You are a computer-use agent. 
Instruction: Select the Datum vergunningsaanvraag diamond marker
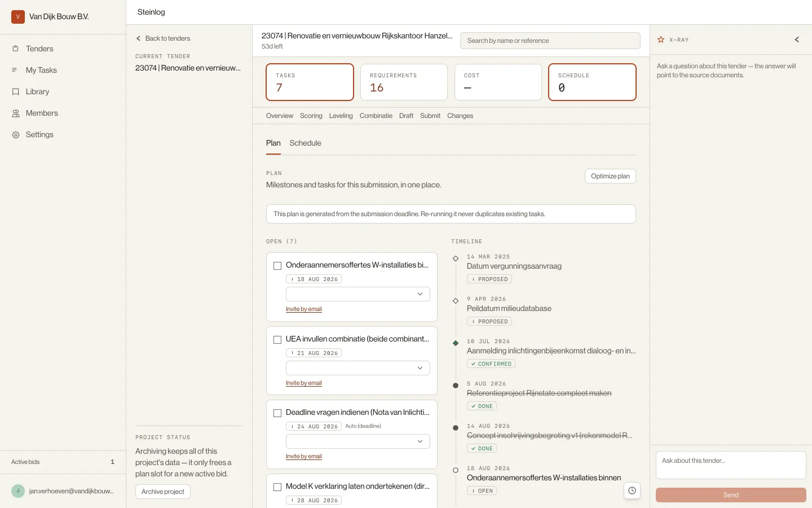[456, 259]
